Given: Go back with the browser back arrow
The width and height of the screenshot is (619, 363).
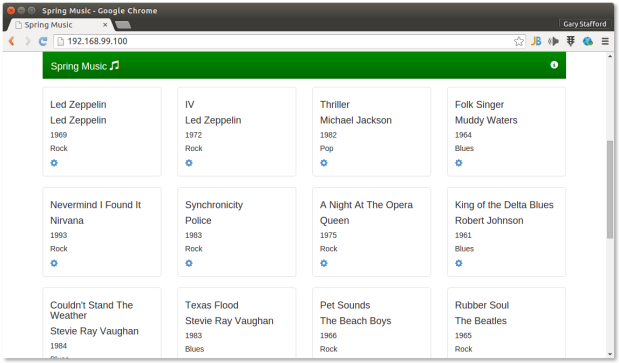Looking at the screenshot, I should [x=12, y=41].
